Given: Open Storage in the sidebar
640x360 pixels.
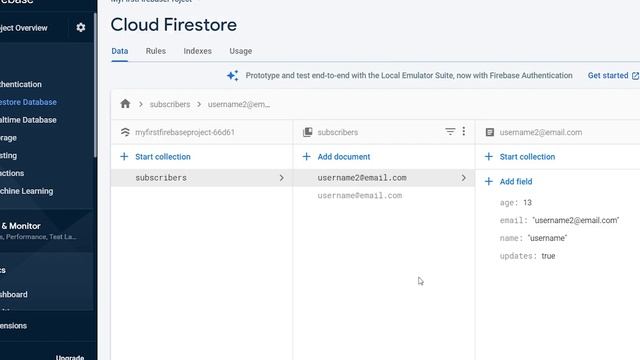Looking at the screenshot, I should click(8, 138).
